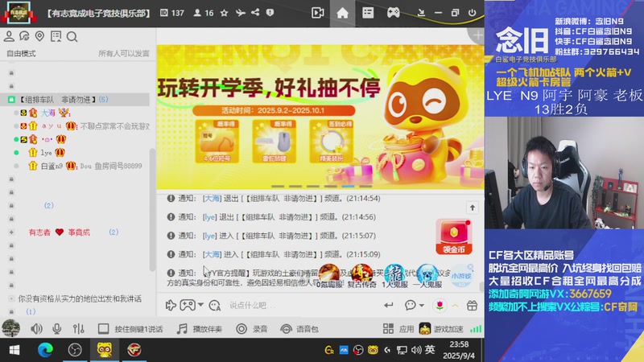Viewport: 644px width, 362px height.
Task: Open 语音包 voice pack
Action: click(x=299, y=329)
